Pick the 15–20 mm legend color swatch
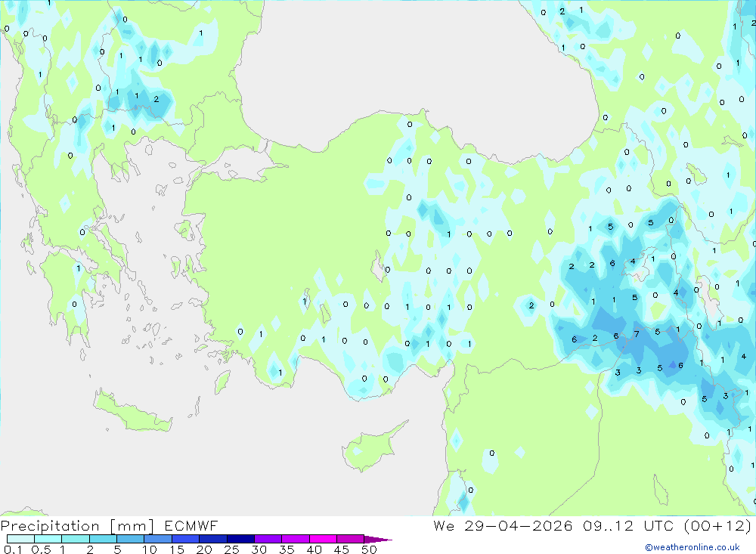756x554 pixels. tap(186, 539)
